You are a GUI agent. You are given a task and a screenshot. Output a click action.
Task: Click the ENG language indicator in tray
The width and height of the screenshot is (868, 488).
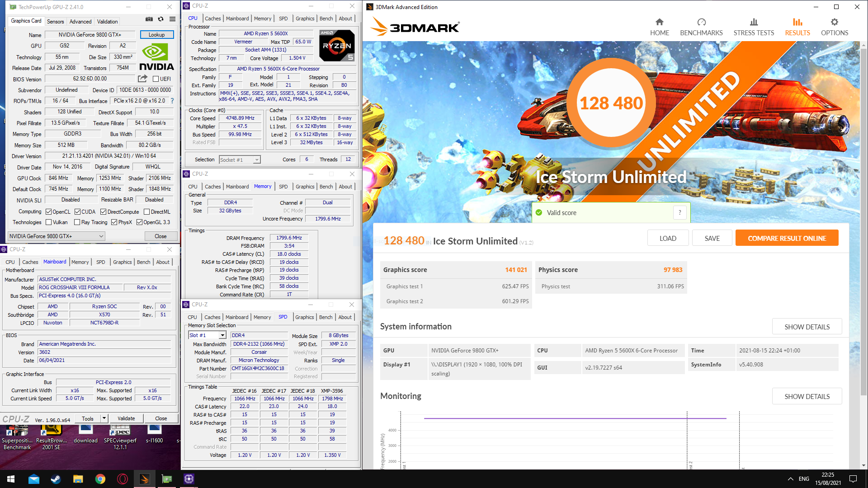pos(804,479)
